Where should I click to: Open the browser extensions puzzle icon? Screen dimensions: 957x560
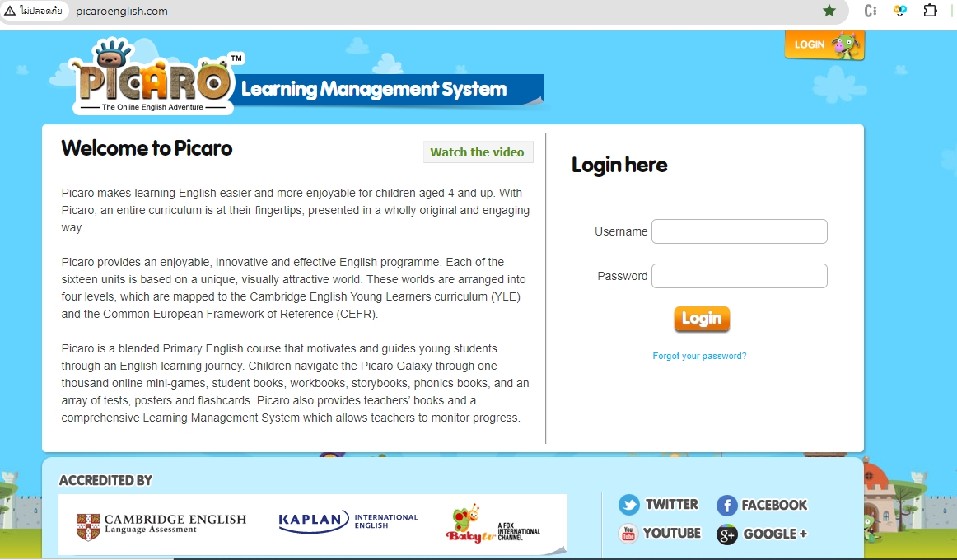pos(930,11)
